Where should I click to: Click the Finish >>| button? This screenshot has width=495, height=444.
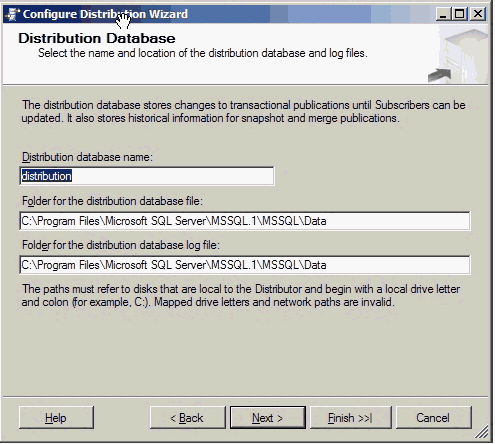pos(351,418)
